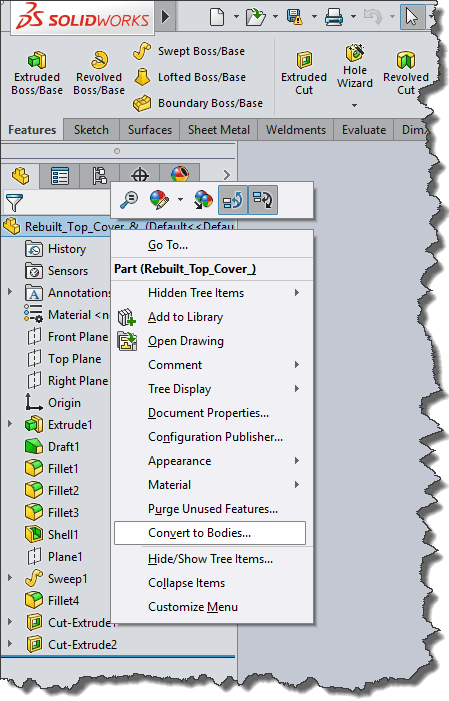Open the New document dropdown arrow

(x=236, y=17)
